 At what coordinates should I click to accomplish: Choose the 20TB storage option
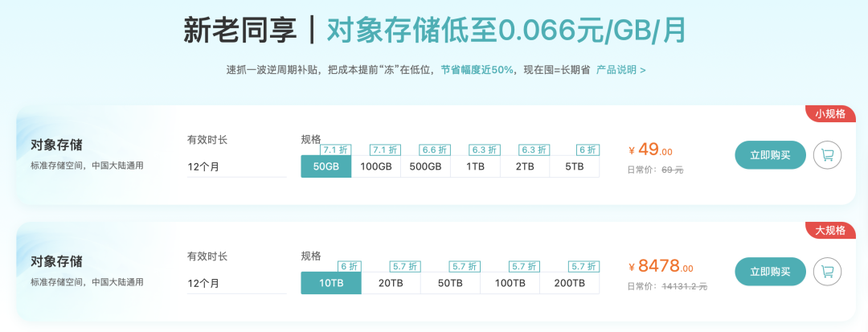coord(391,283)
